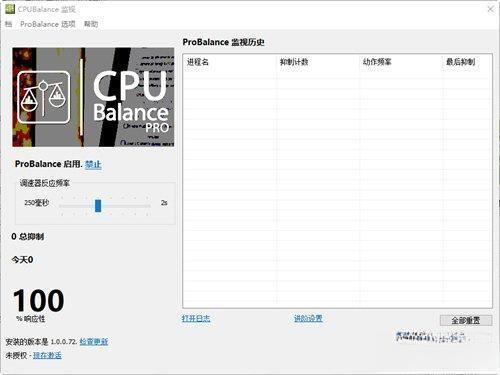Viewport: 500px width, 375px height.
Task: Click the 2s slider maximum label
Action: [x=164, y=203]
